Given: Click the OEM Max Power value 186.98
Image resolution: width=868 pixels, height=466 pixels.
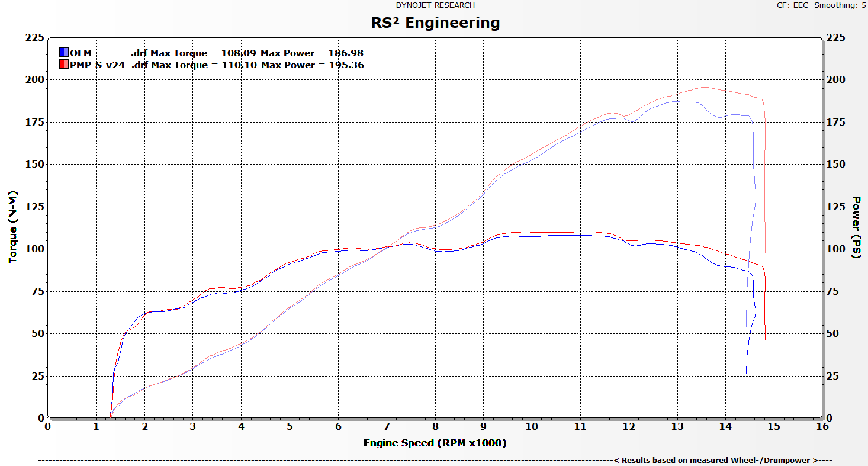Looking at the screenshot, I should [x=346, y=52].
